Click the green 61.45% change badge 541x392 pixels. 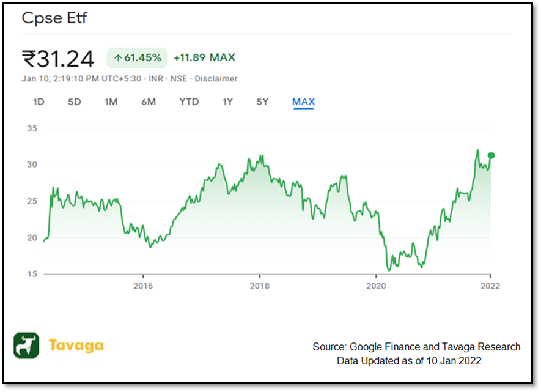tap(136, 57)
